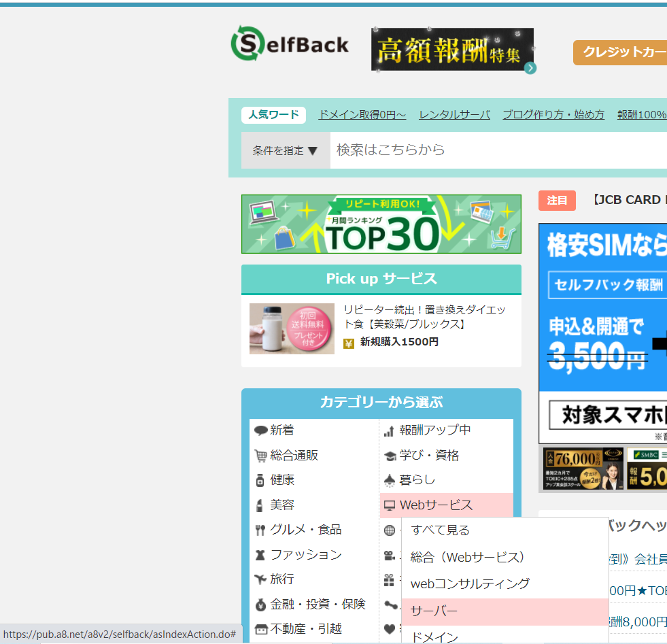The image size is (667, 644).
Task: Open the 美容 category
Action: point(282,505)
